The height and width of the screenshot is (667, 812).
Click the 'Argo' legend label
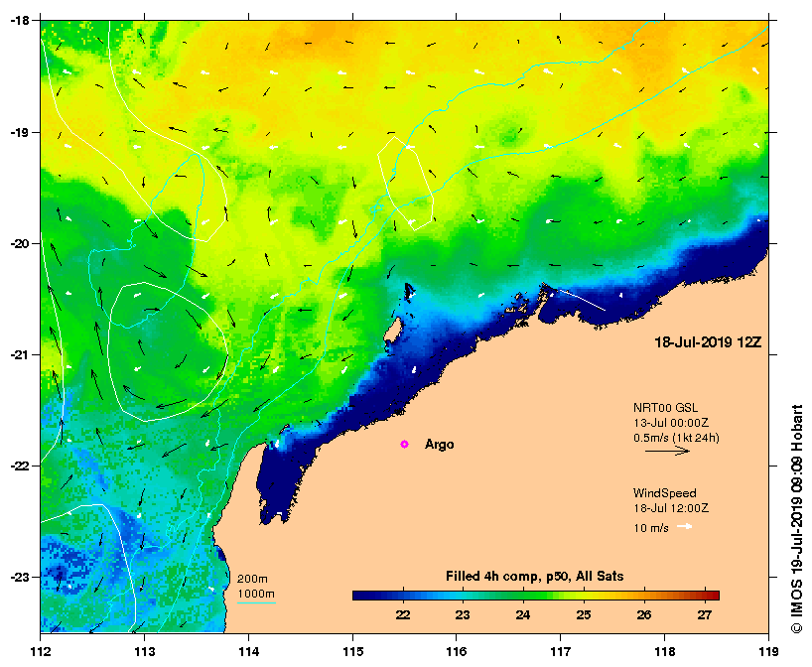point(439,445)
